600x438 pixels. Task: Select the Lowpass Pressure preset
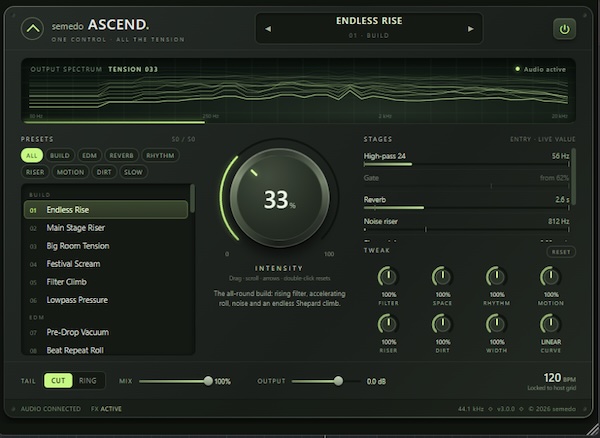tap(106, 300)
